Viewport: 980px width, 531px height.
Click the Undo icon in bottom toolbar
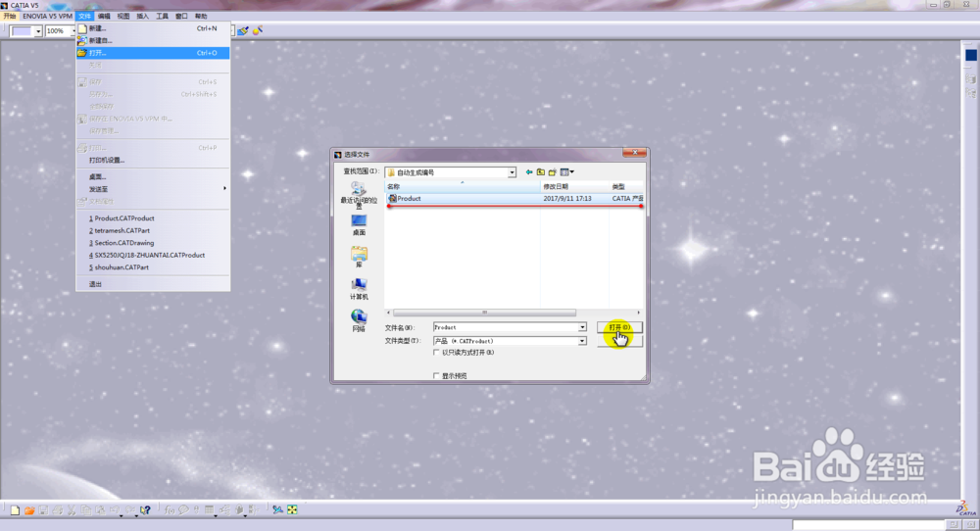pyautogui.click(x=115, y=510)
